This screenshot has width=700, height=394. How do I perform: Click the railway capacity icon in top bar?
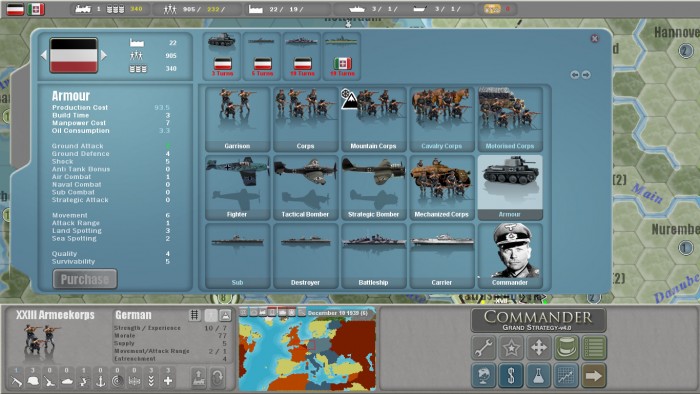coord(83,9)
